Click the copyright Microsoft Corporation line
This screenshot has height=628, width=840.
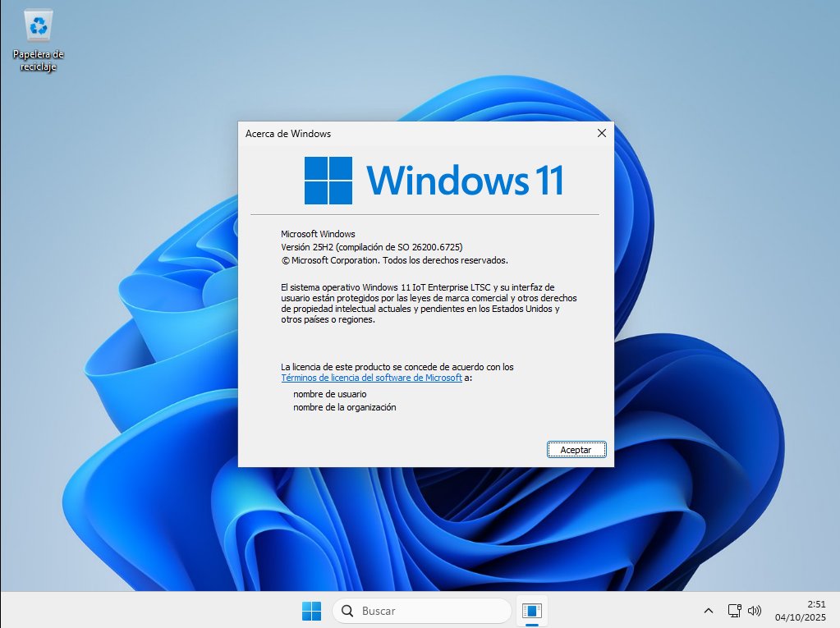coord(394,261)
